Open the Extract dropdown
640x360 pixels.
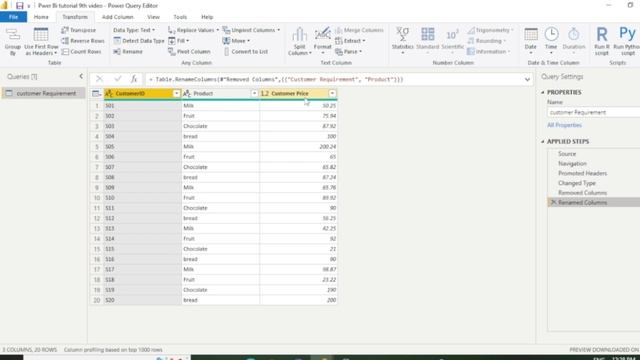350,41
